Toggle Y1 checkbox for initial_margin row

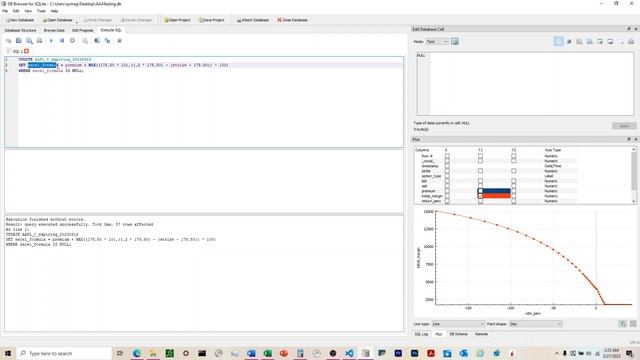click(x=480, y=196)
